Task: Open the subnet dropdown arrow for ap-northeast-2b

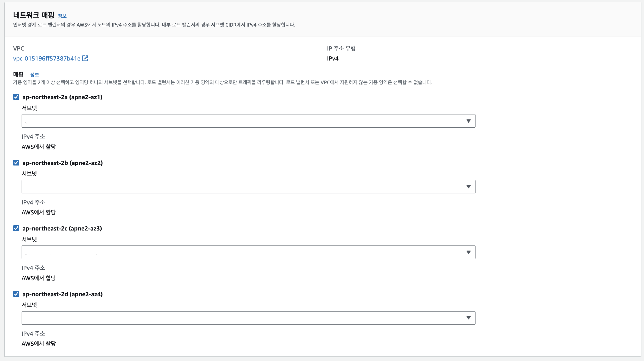Action: click(468, 187)
